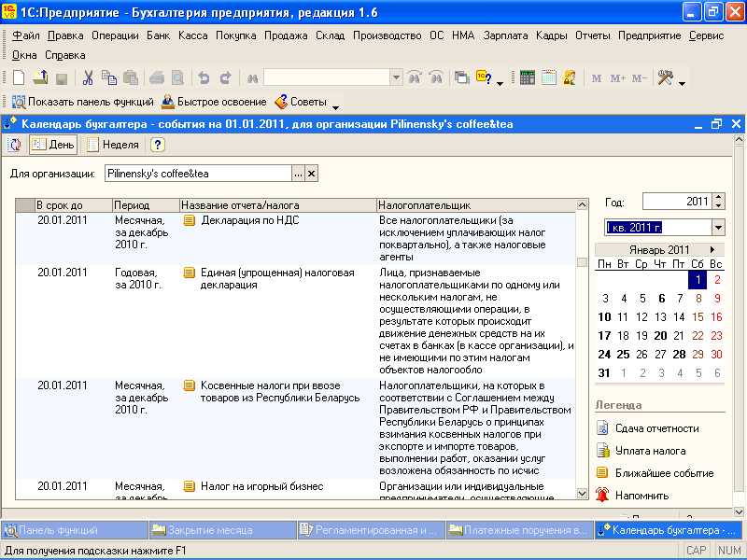Click the window list toolbar icon
747x560 pixels.
tap(461, 77)
